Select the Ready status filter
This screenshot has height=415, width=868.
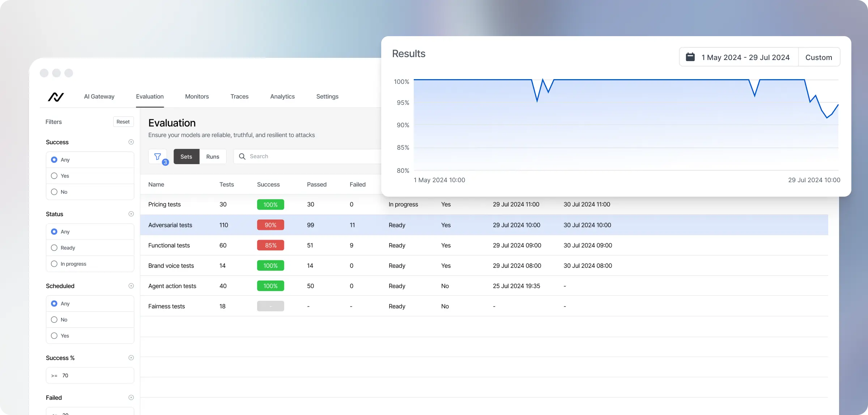(x=54, y=248)
